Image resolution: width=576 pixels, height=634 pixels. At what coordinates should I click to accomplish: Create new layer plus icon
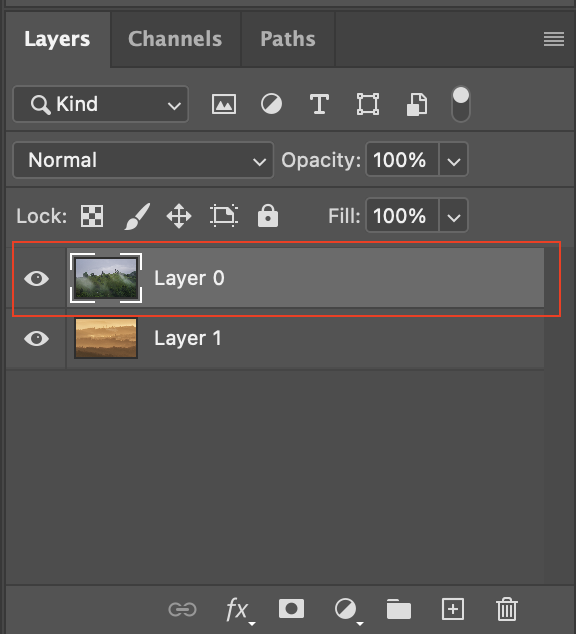pos(453,609)
